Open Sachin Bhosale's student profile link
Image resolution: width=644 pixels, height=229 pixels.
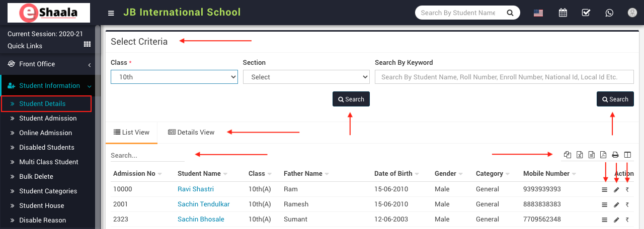201,219
